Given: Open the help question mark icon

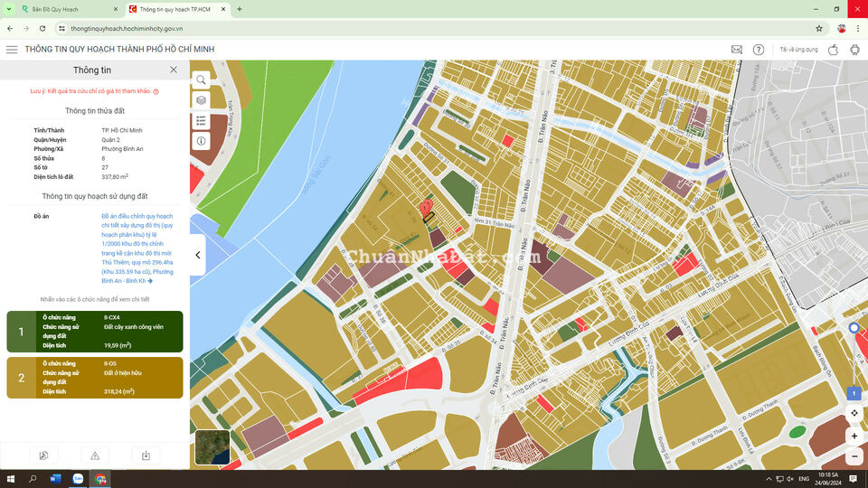Looking at the screenshot, I should (759, 50).
